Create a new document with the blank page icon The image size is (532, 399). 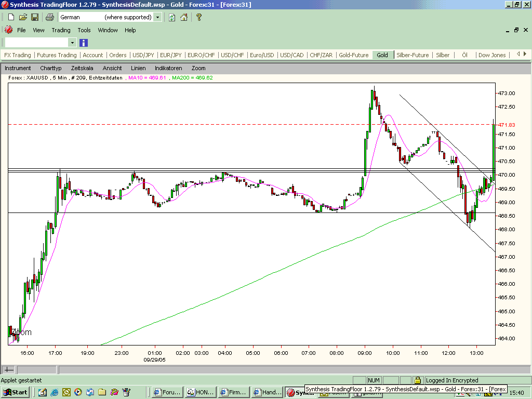coord(11,17)
